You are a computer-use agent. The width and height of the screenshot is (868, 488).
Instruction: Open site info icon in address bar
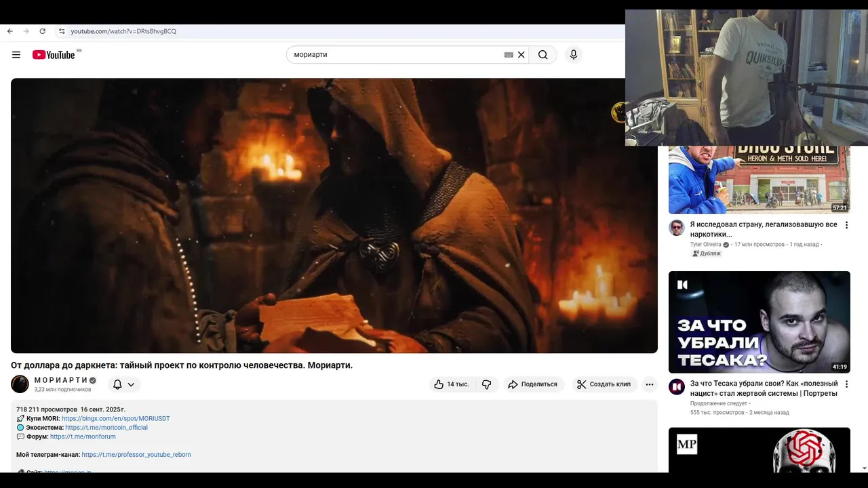click(x=62, y=31)
